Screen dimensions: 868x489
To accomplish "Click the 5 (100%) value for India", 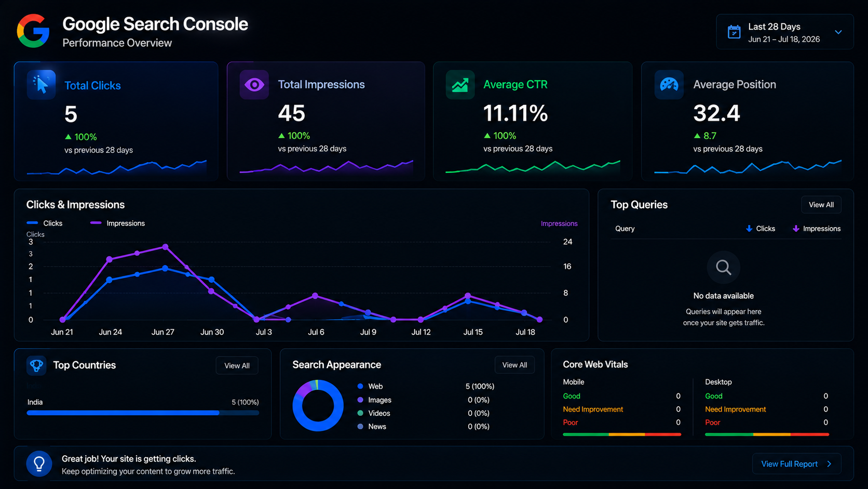I will [x=245, y=402].
